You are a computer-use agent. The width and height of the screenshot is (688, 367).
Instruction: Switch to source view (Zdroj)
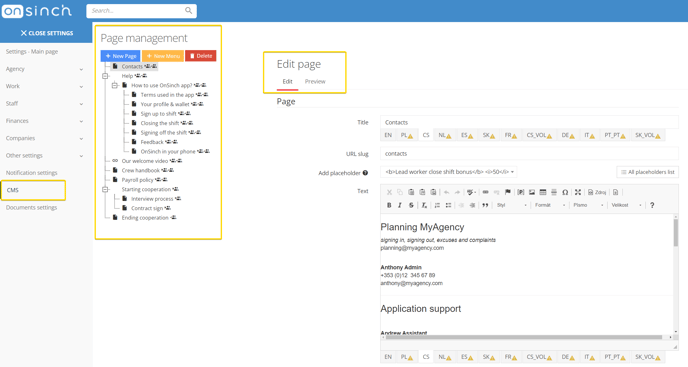(597, 192)
